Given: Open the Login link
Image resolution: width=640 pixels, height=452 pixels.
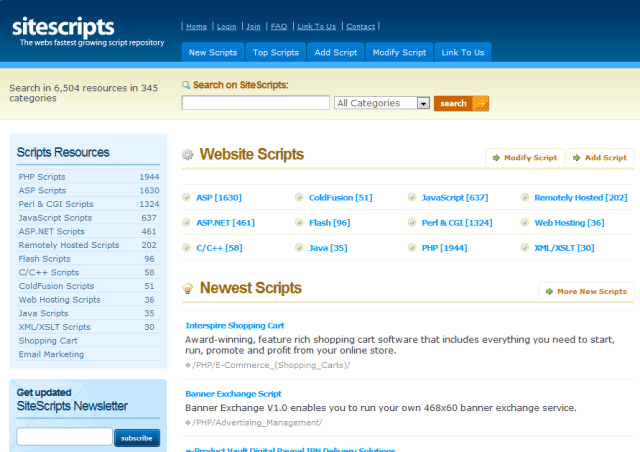Looking at the screenshot, I should [x=227, y=27].
